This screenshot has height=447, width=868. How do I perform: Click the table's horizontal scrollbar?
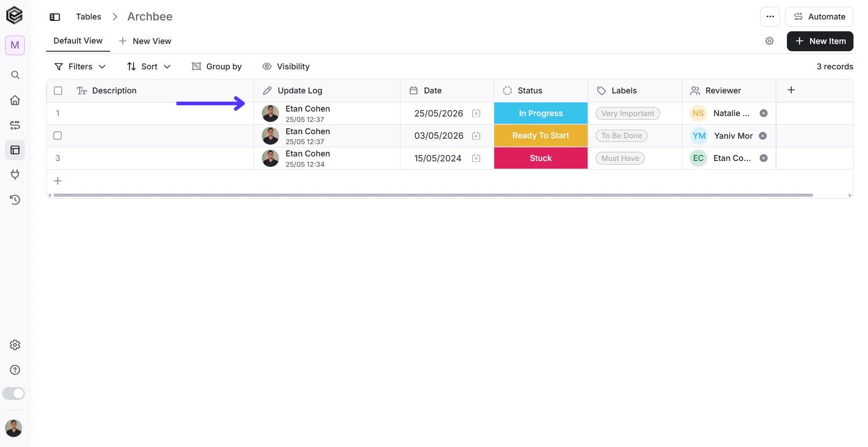pyautogui.click(x=433, y=195)
